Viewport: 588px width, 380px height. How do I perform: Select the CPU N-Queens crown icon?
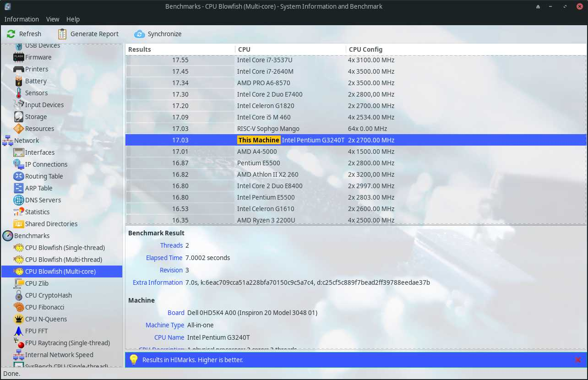pyautogui.click(x=19, y=319)
